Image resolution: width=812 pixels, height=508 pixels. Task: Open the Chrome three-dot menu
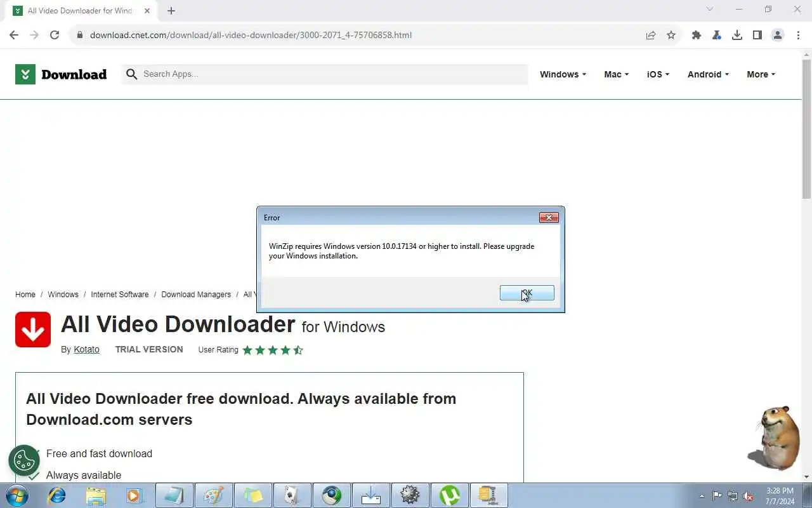point(798,35)
